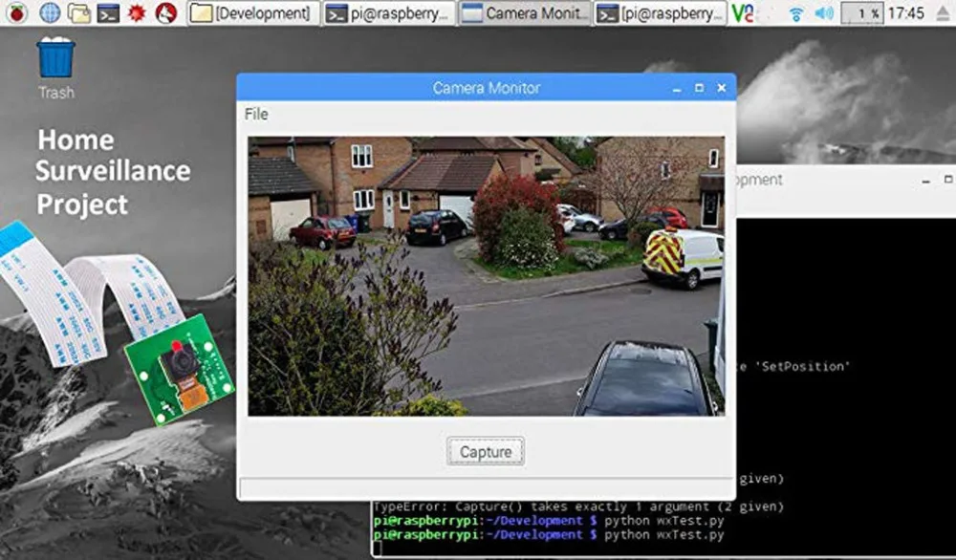Click the last python wxTest.py command line

point(549,534)
